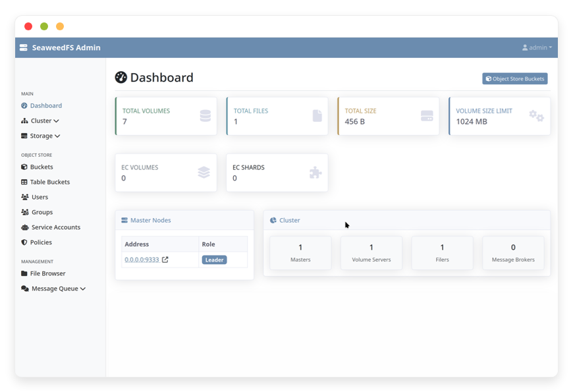Click the Master Nodes panel title
This screenshot has height=392, width=573.
[x=151, y=221]
